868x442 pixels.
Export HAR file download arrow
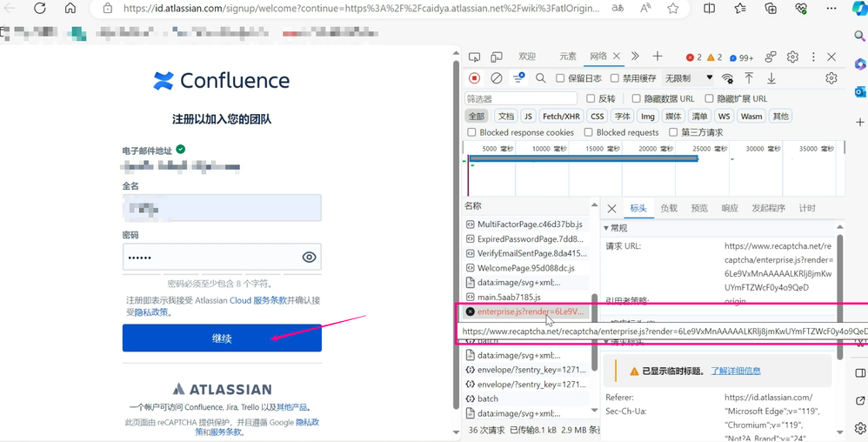click(x=771, y=78)
